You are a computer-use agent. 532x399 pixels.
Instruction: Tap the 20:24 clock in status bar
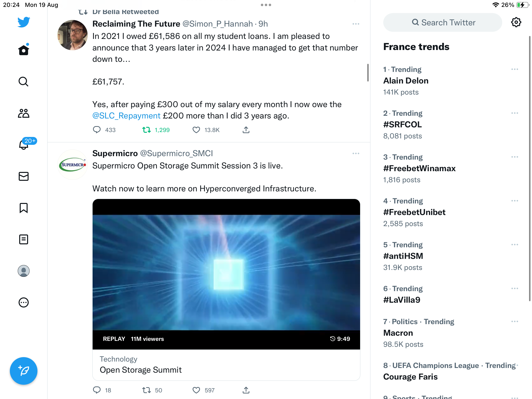click(11, 5)
